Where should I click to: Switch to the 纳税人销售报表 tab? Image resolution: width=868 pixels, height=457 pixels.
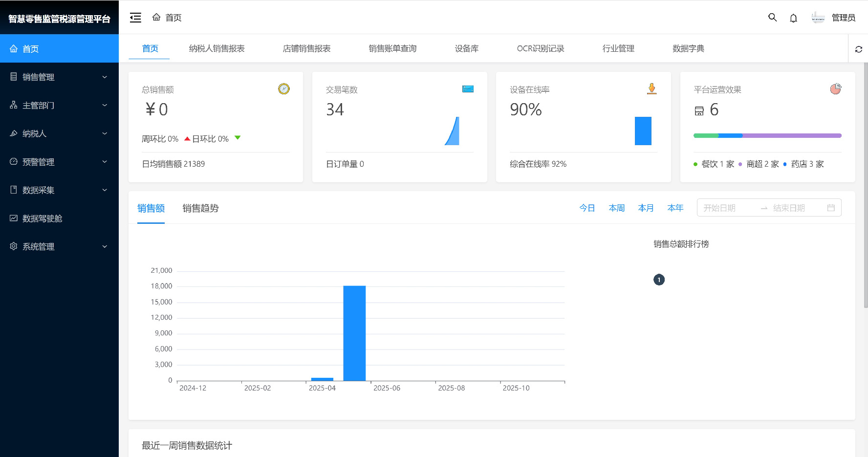[x=217, y=48]
